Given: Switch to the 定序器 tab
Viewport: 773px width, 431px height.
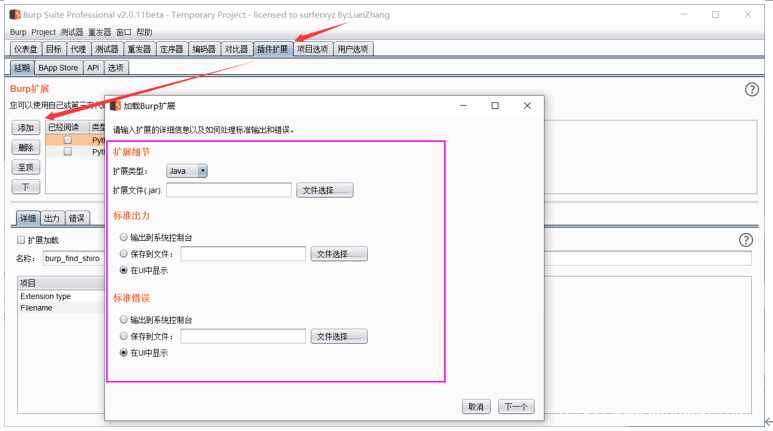Looking at the screenshot, I should click(172, 49).
